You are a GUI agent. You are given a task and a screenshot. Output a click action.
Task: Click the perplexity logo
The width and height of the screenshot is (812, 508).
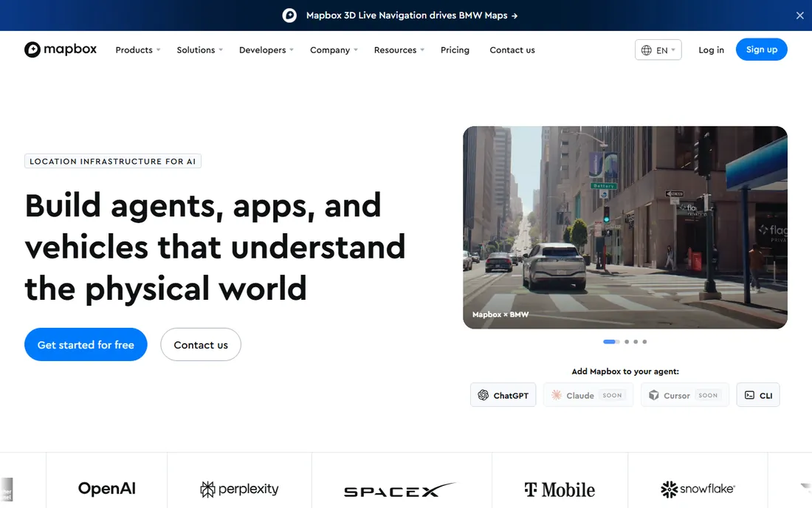pos(239,489)
